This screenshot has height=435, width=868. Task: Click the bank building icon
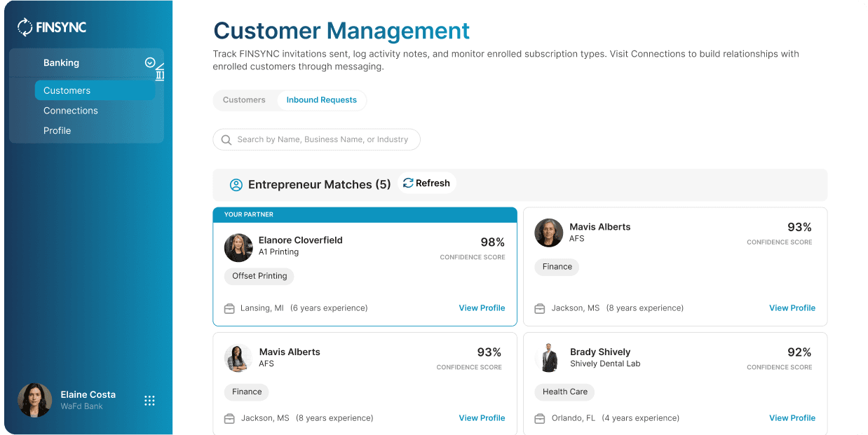(160, 72)
